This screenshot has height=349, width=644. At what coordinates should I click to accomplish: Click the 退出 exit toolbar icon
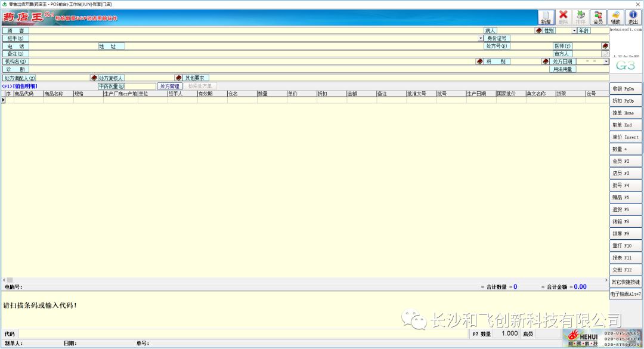coord(633,17)
